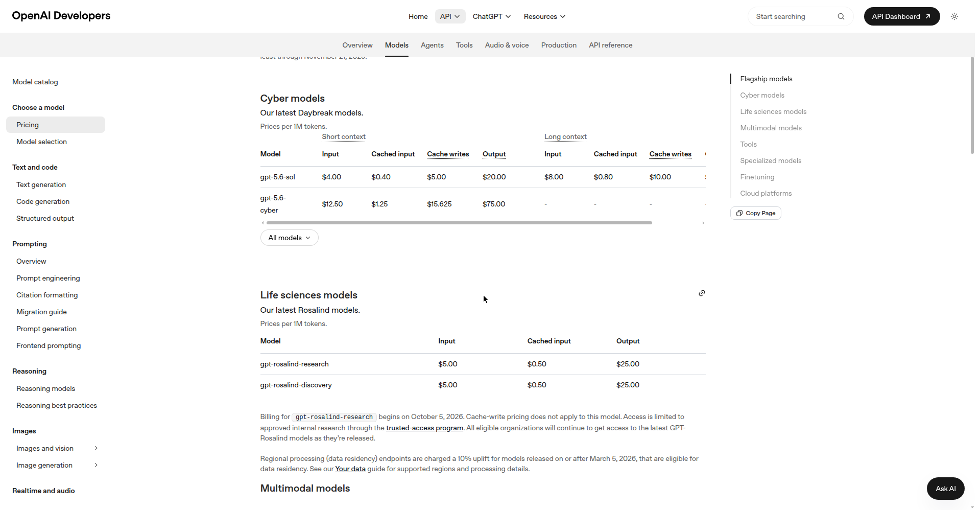This screenshot has height=510, width=980.
Task: Click the Cyber models horizontal scrollbar
Action: (x=459, y=223)
